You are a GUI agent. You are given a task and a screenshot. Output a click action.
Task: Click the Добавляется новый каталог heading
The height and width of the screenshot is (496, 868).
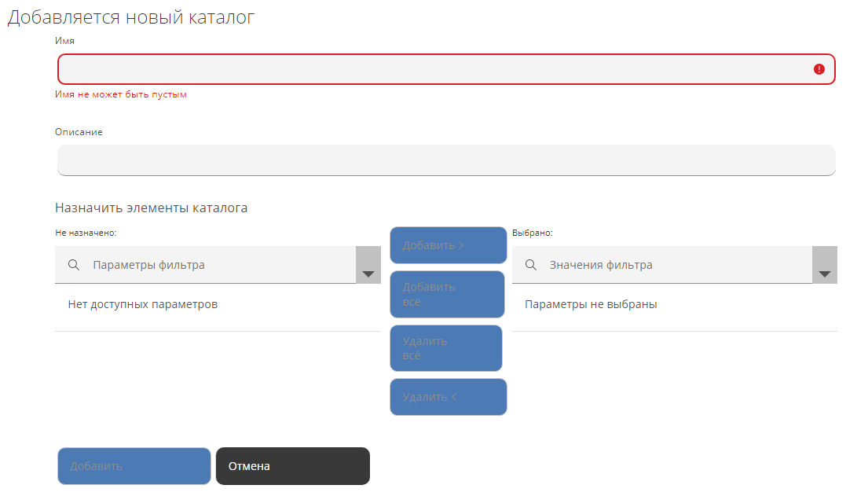click(131, 17)
